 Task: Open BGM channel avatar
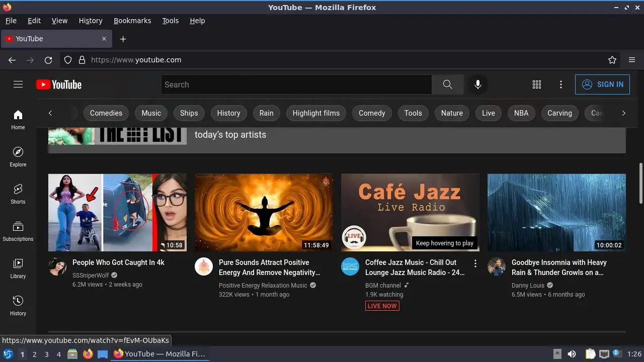[350, 266]
